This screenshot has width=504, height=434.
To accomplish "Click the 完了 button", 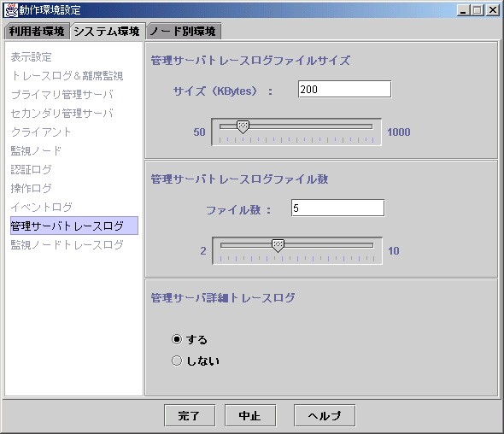I will click(190, 416).
